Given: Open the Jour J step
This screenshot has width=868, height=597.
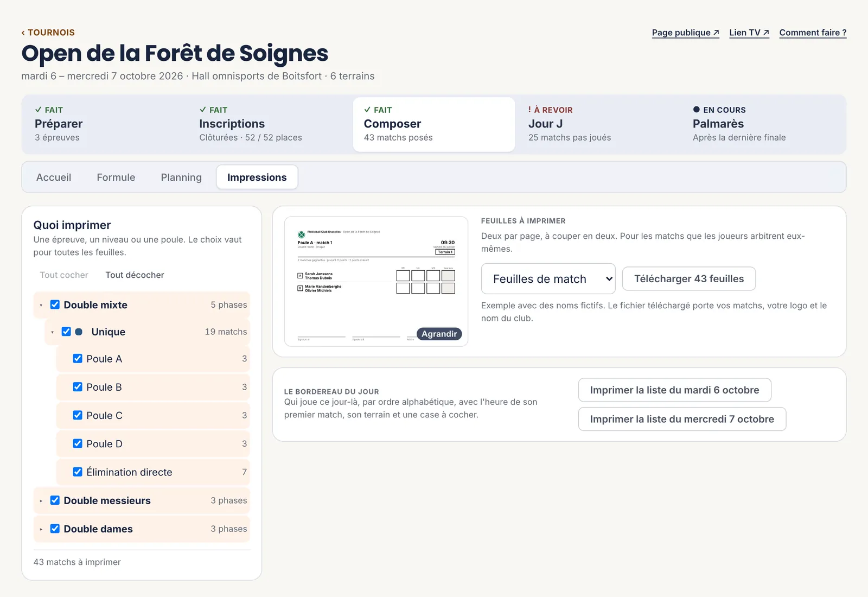Looking at the screenshot, I should point(598,124).
